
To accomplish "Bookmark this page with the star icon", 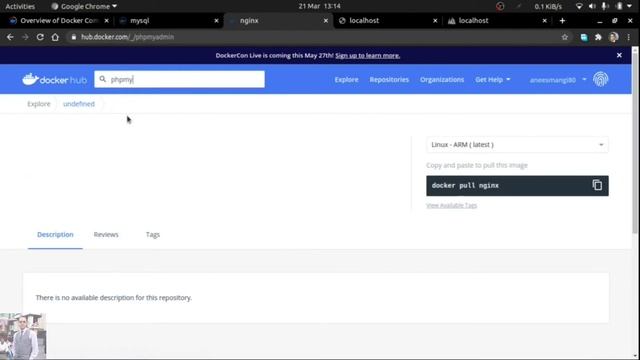I will click(x=564, y=37).
